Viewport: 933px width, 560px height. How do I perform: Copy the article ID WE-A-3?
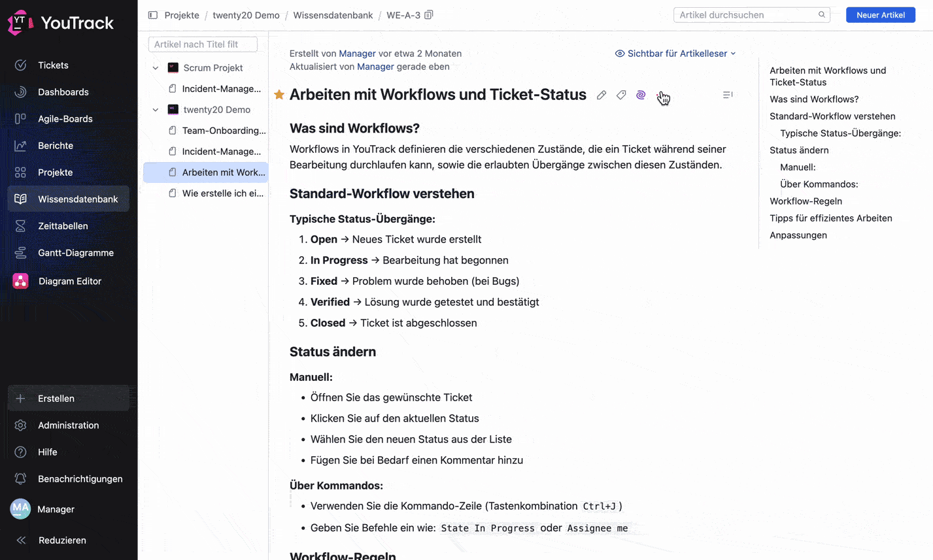[x=428, y=14]
